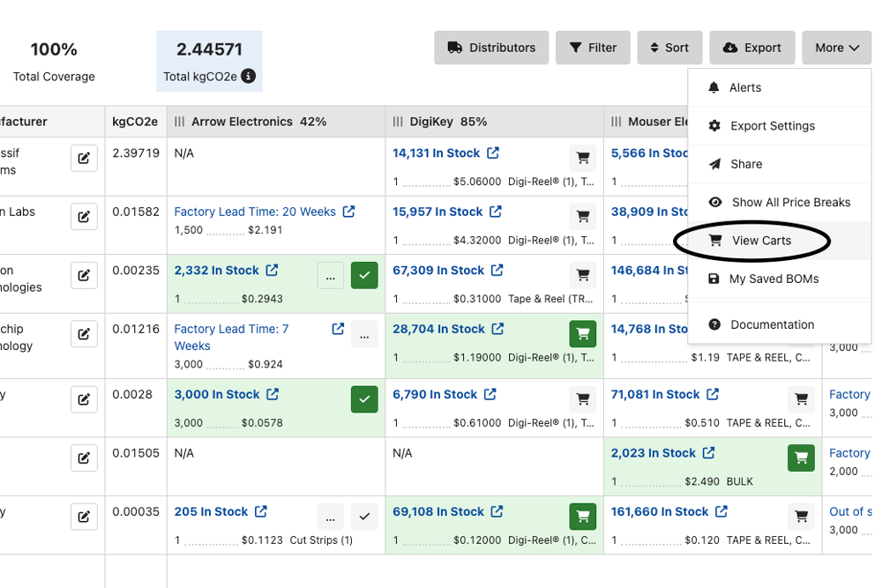882x588 pixels.
Task: Add DigiKey 14,131 In Stock offer to cart
Action: [x=582, y=159]
